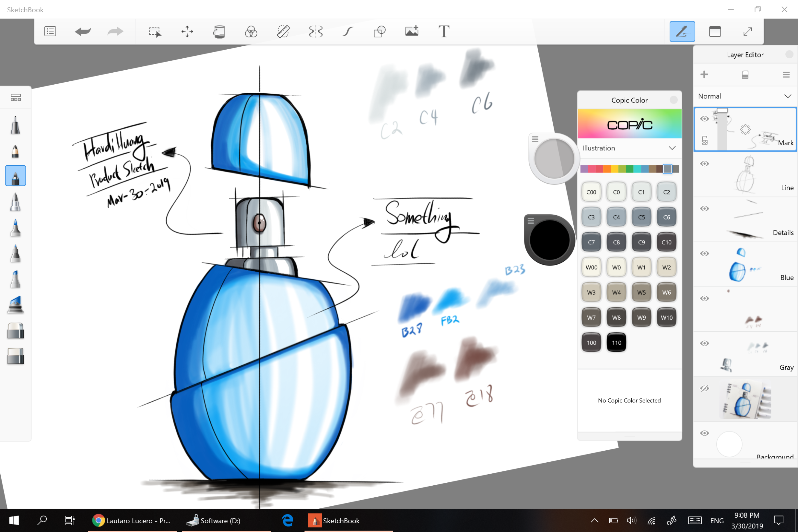Enable the Ruler tool
The width and height of the screenshot is (798, 532).
283,31
